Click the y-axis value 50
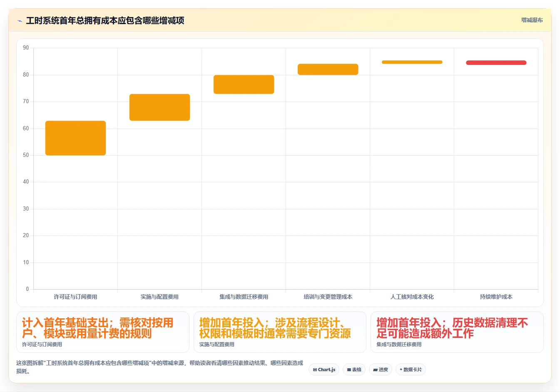This screenshot has width=560, height=392. [26, 155]
